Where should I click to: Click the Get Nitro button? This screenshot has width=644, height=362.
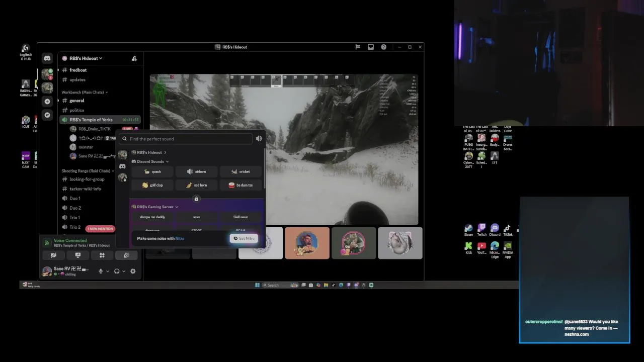tap(244, 238)
